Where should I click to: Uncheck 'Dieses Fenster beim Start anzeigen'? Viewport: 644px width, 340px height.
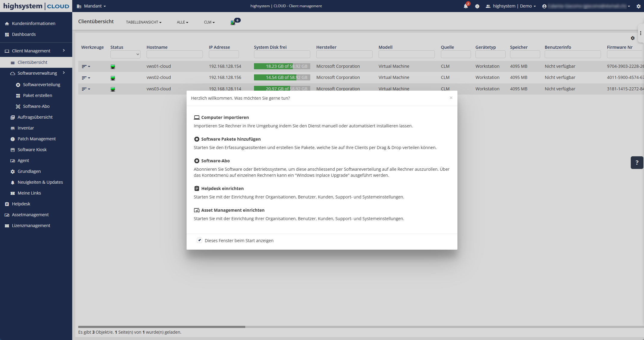(x=200, y=240)
